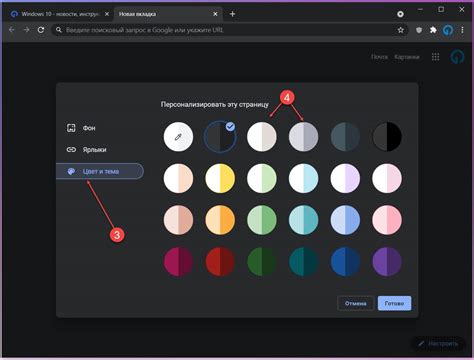474x360 pixels.
Task: Click the Отмена button
Action: coord(356,303)
